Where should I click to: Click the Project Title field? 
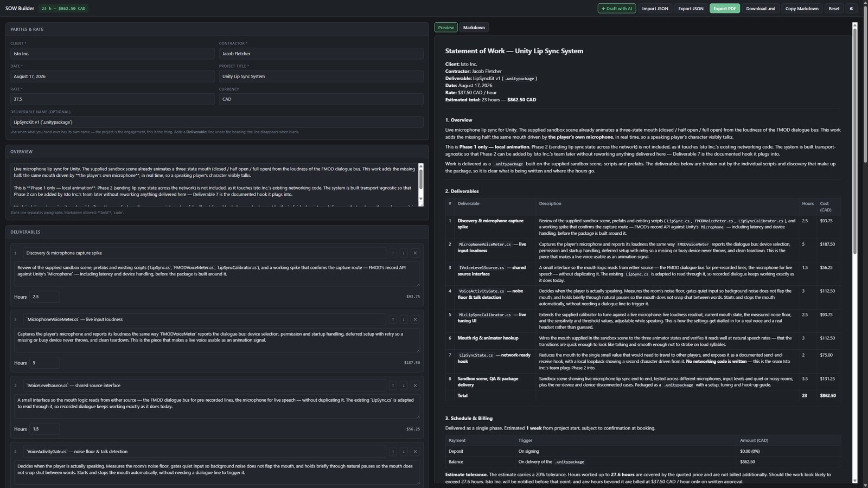(321, 76)
